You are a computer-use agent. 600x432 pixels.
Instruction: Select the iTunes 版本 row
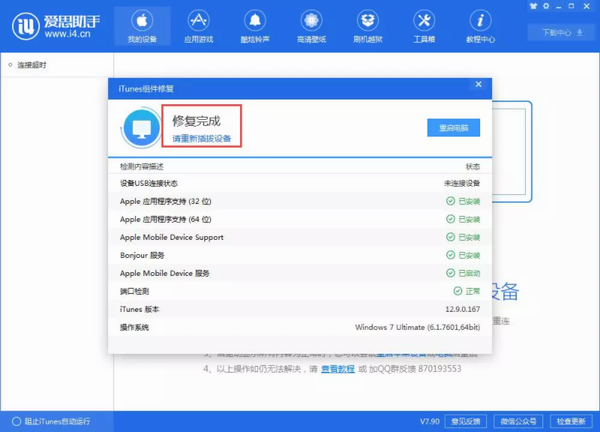[300, 309]
